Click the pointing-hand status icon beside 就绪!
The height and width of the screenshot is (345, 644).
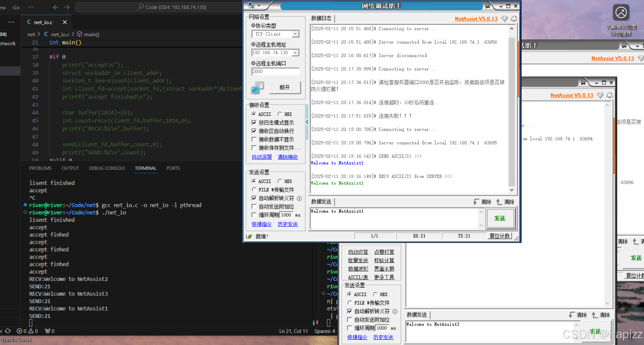[249, 236]
